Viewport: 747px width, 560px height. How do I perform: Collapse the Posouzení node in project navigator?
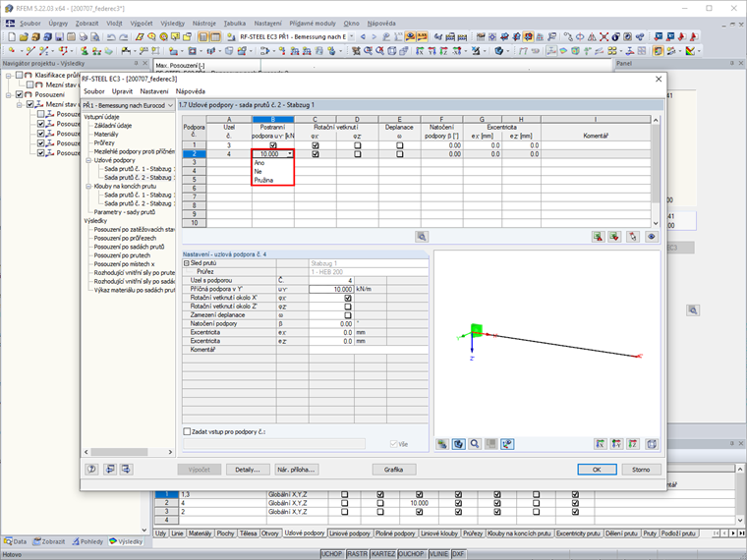point(9,94)
